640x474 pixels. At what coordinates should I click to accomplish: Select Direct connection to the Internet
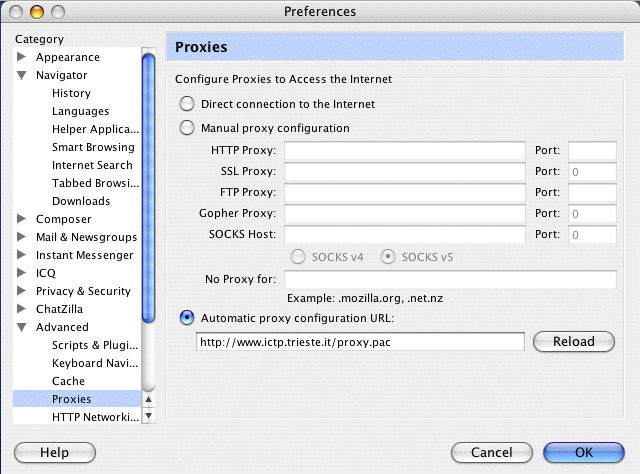coord(186,104)
